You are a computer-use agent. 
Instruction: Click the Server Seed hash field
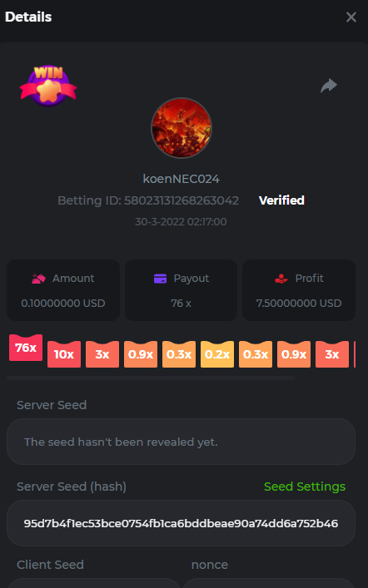(181, 523)
